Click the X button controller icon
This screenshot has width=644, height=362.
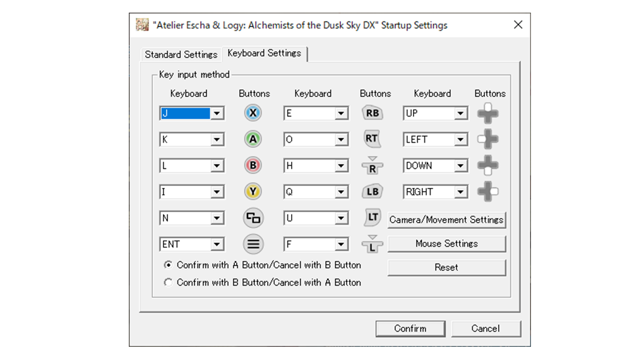pos(253,113)
